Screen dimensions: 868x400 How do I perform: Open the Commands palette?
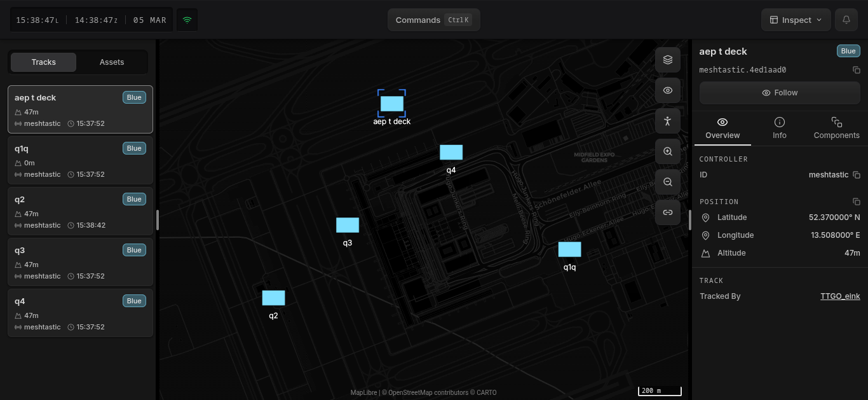[x=433, y=20]
